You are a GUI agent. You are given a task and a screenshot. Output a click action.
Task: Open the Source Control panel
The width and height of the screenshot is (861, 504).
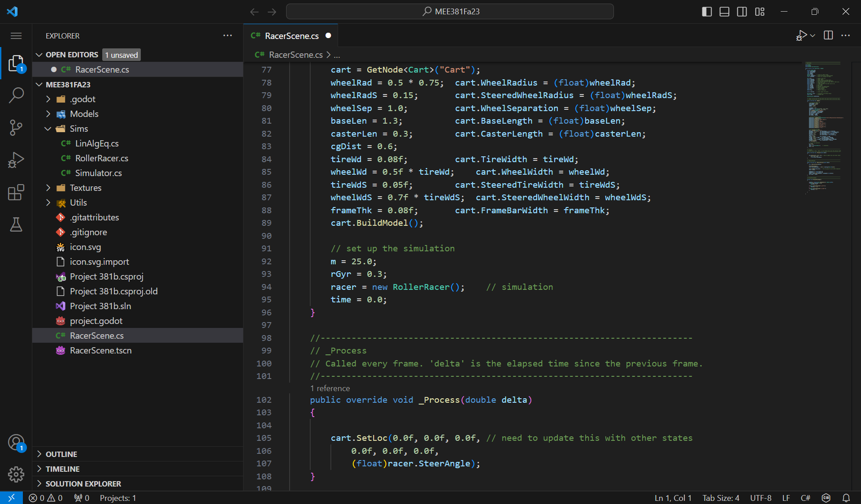click(x=16, y=128)
